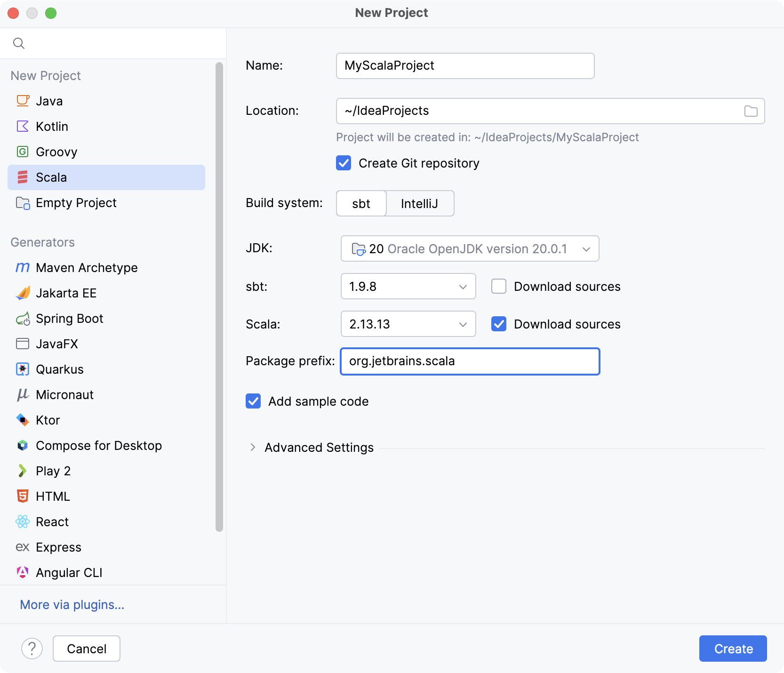Click the Maven Archetype icon
The width and height of the screenshot is (784, 673).
point(23,267)
